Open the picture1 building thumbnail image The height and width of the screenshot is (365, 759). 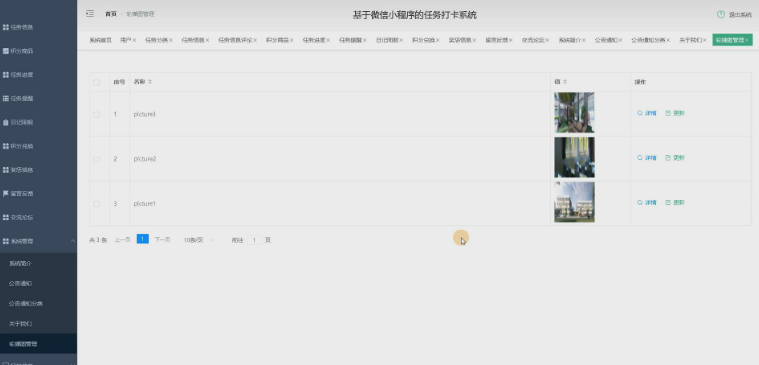coord(574,202)
